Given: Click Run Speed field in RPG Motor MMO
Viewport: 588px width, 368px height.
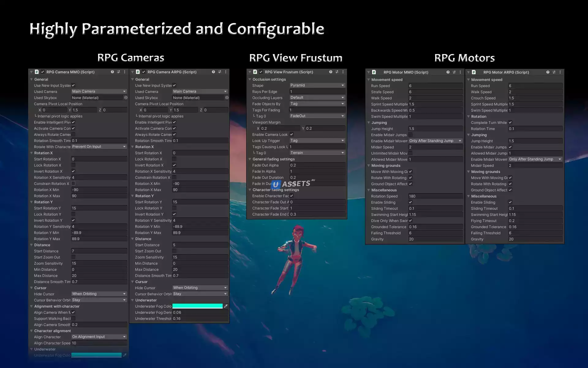Looking at the screenshot, I should [x=435, y=86].
